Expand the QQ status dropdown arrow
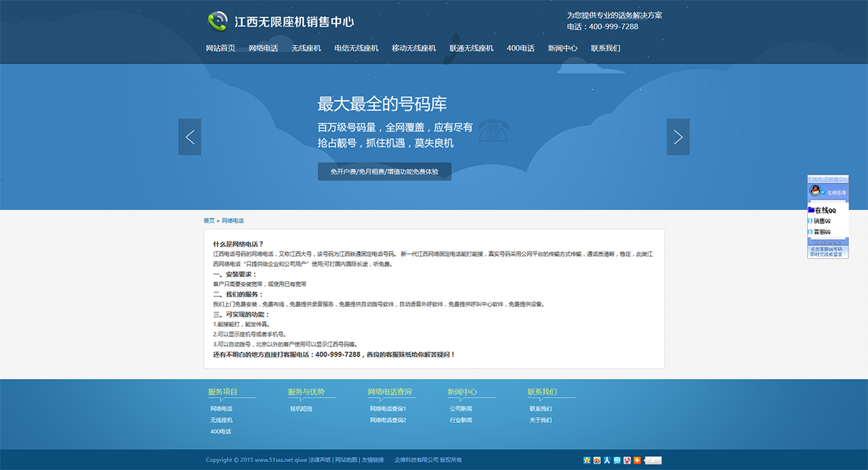Viewport: 868px width, 470px height. point(823,192)
